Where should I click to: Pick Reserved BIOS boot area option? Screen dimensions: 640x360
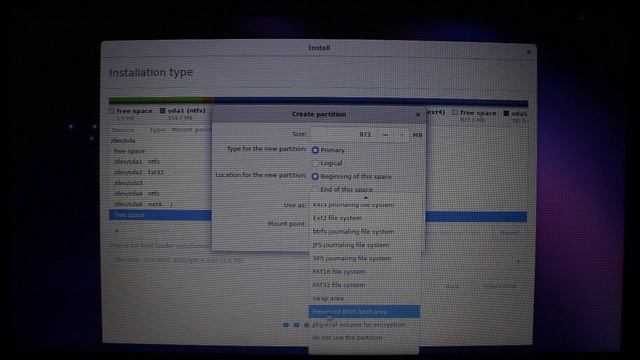pos(364,311)
